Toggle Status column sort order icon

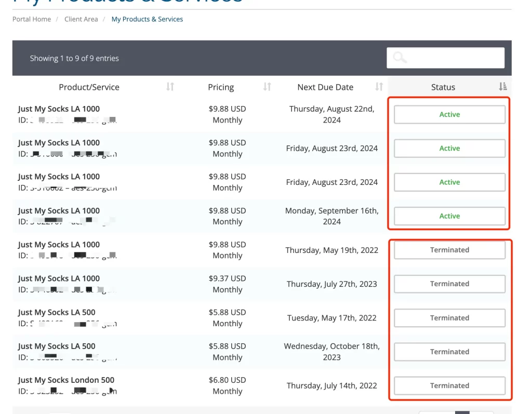point(503,87)
